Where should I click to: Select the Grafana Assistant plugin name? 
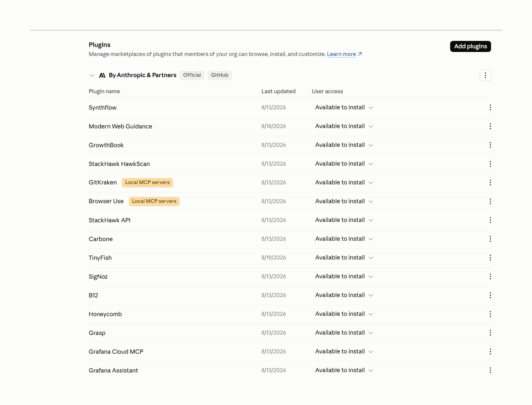point(113,370)
